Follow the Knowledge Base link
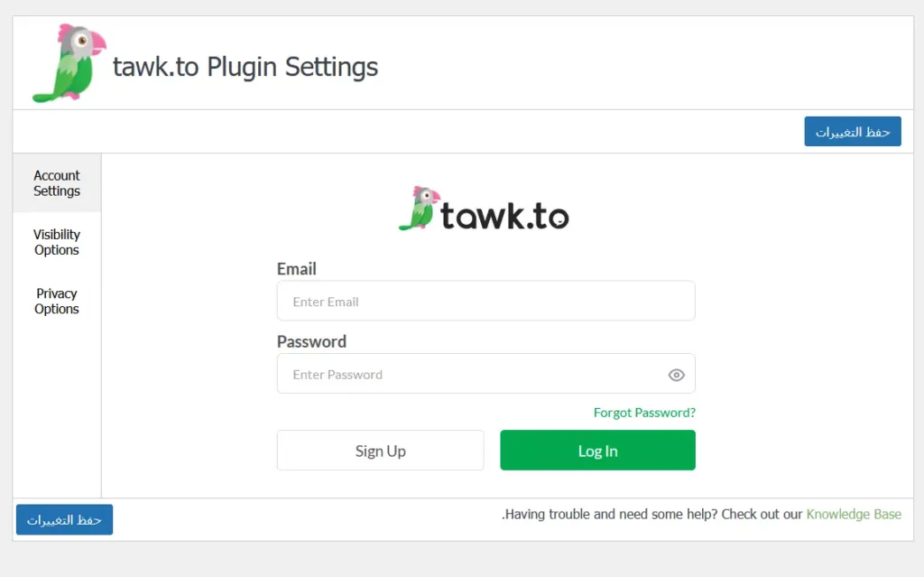 [x=854, y=515]
